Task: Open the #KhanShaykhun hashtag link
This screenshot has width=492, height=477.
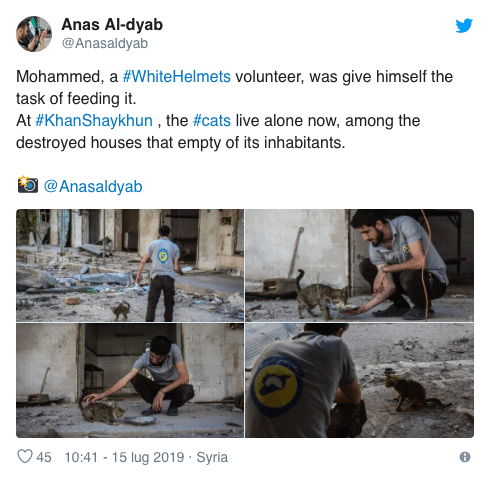Action: pos(94,121)
